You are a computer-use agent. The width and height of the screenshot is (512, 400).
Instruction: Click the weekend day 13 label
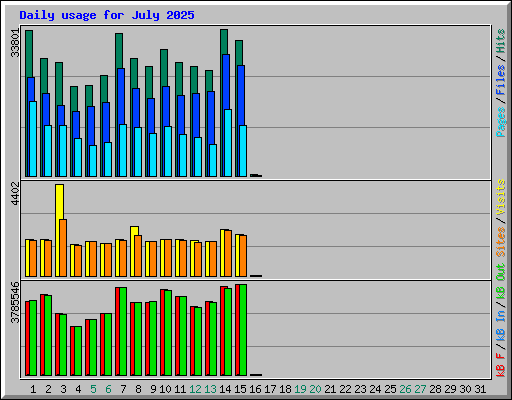point(210,389)
